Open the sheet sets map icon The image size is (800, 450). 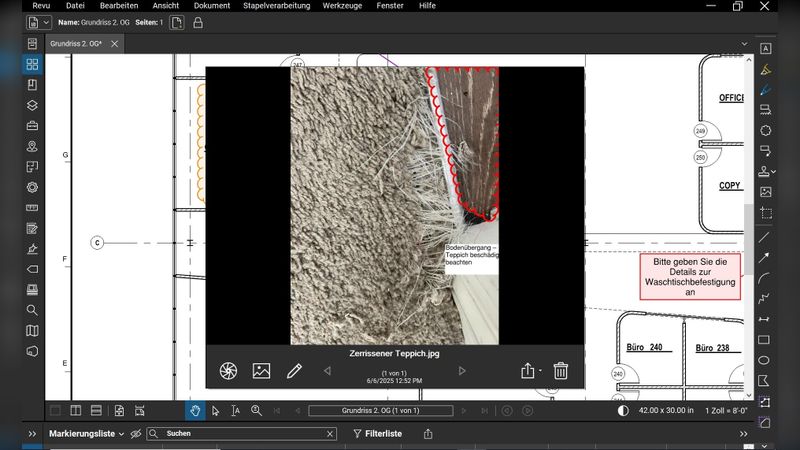click(32, 331)
